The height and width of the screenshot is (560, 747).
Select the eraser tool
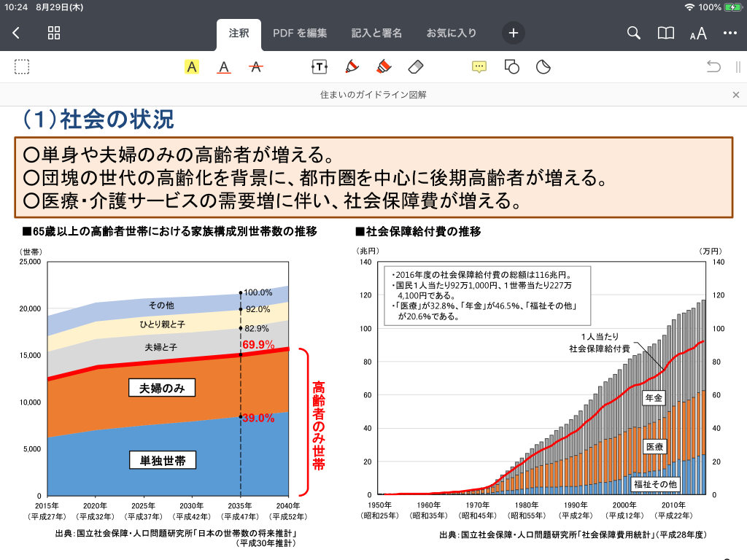415,67
